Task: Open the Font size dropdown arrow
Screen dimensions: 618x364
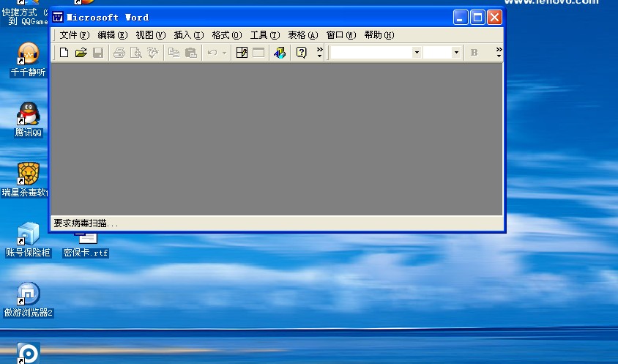Action: click(x=456, y=53)
